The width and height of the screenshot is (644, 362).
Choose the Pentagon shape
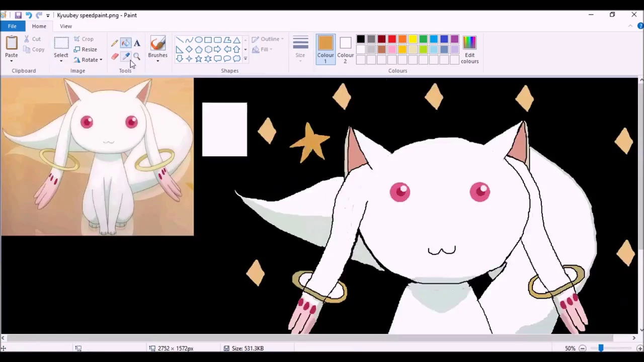point(199,49)
